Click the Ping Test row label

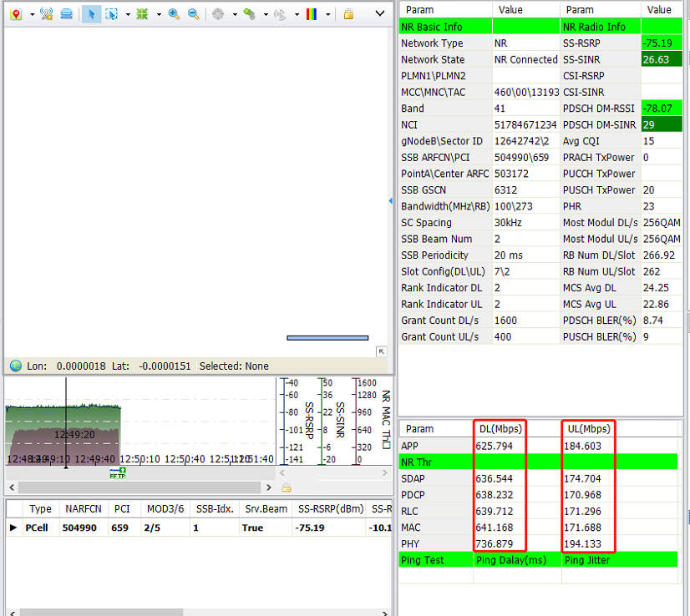tap(423, 560)
